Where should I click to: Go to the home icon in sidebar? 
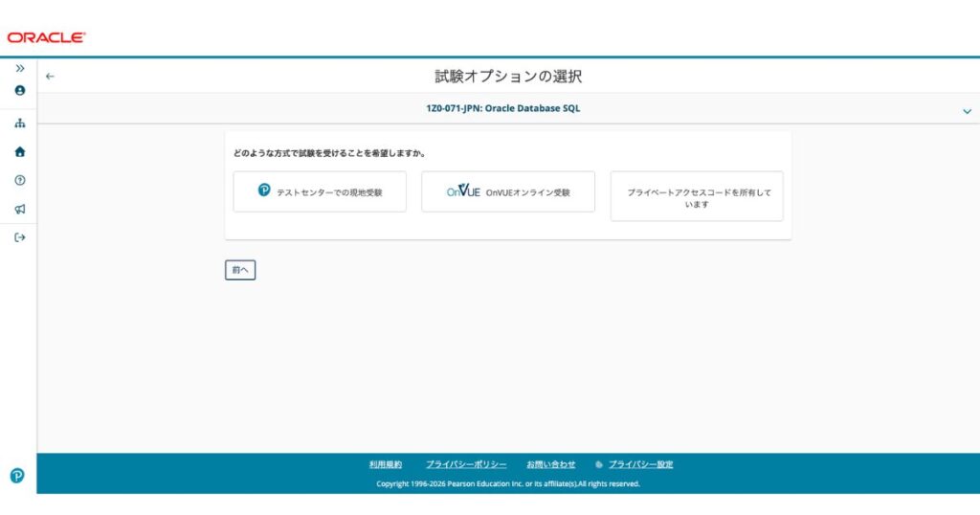[20, 152]
